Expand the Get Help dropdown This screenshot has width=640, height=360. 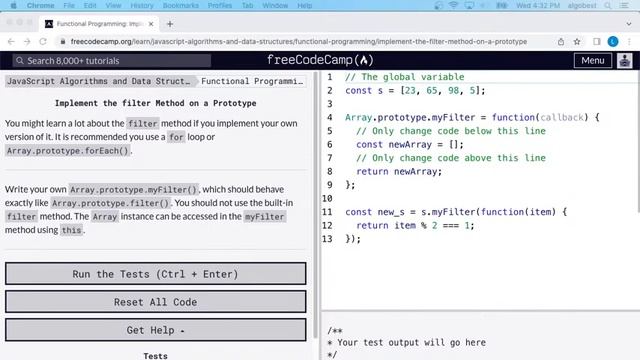[x=156, y=330]
